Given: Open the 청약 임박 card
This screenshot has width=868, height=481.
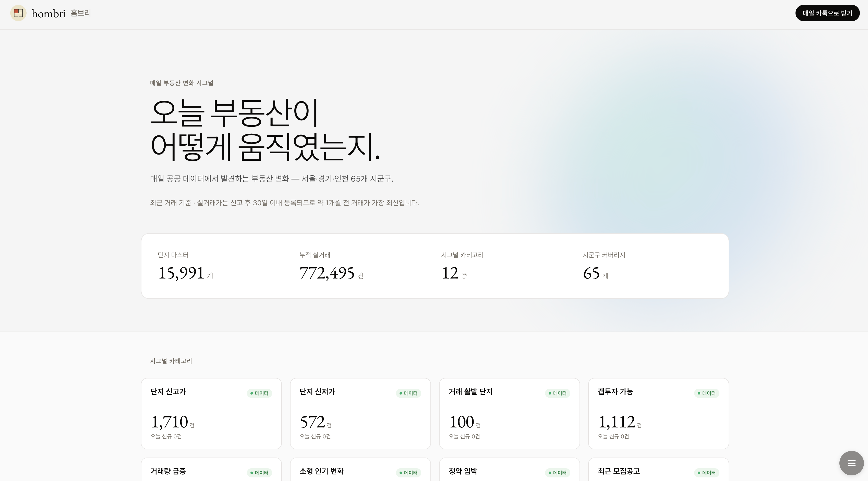Looking at the screenshot, I should point(510,470).
